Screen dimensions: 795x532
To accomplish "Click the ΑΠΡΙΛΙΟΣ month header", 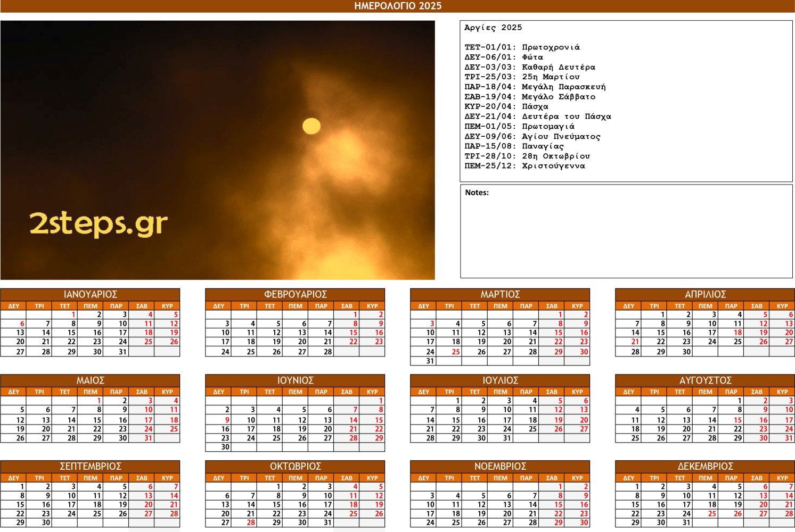I will pos(705,295).
